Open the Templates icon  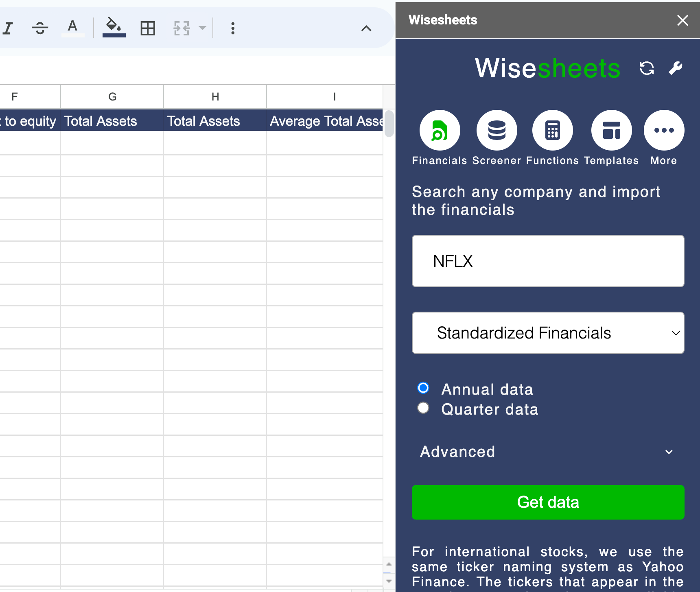click(x=611, y=131)
